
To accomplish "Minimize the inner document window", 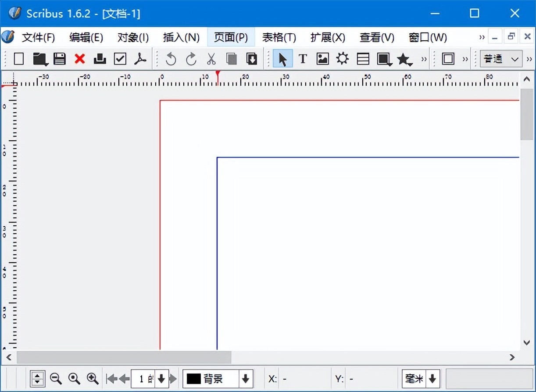I will [x=495, y=37].
